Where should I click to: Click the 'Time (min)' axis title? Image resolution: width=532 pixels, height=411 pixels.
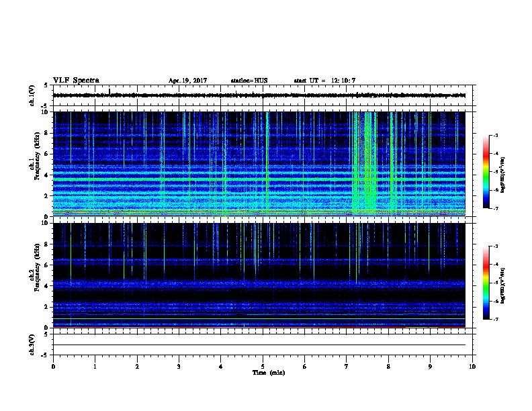pyautogui.click(x=269, y=373)
